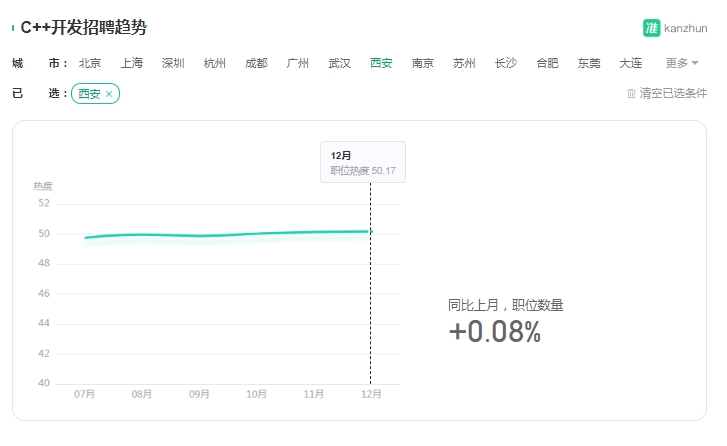Filter trend by 广州
Screen dimensions: 727x446
[298, 63]
